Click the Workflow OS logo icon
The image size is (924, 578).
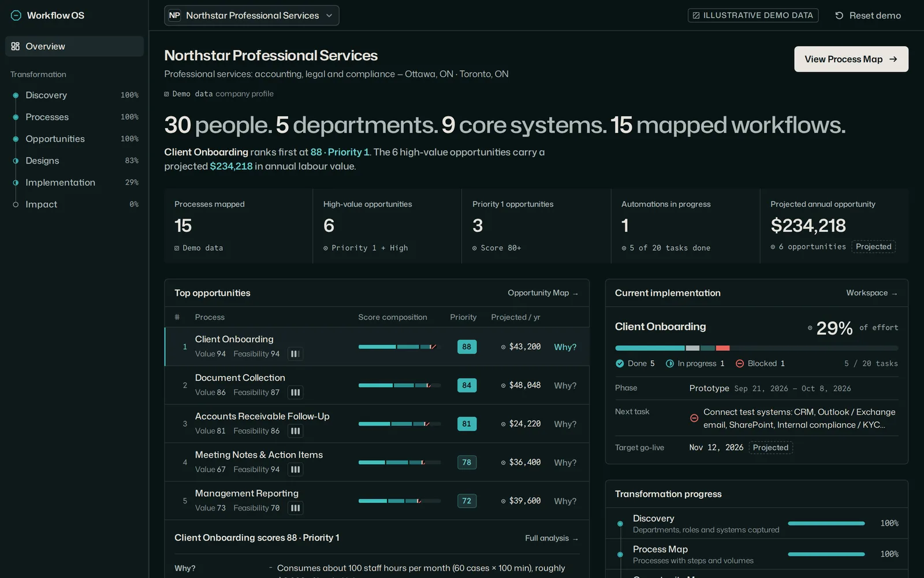(x=16, y=16)
